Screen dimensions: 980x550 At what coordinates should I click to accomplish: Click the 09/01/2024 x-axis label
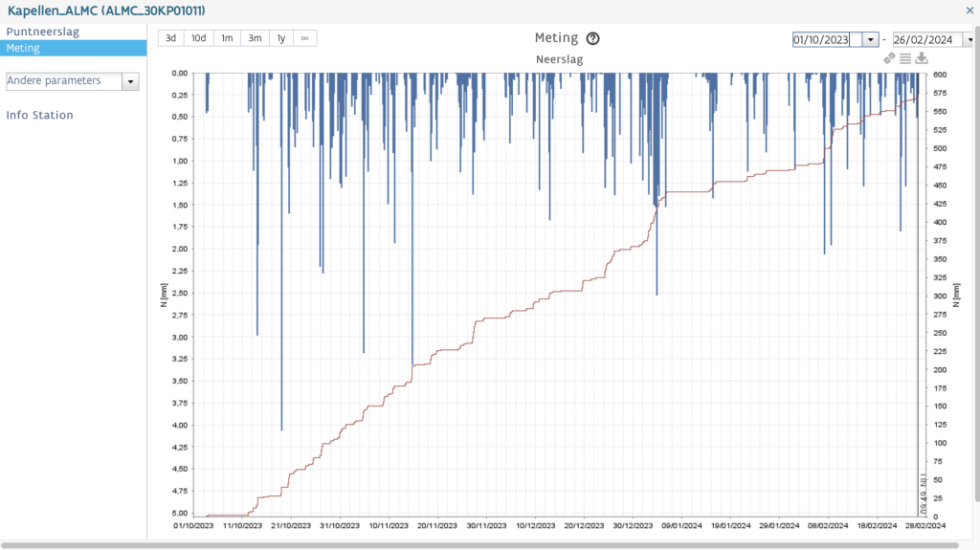(681, 526)
